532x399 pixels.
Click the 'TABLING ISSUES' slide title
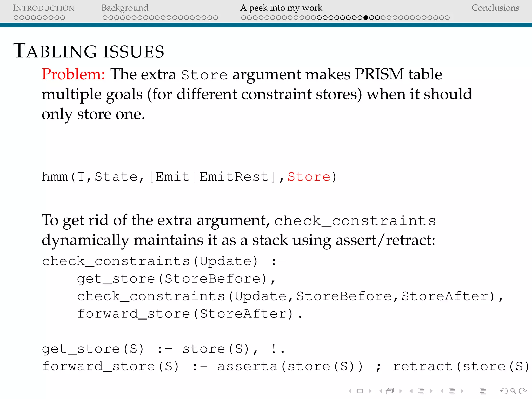pyautogui.click(x=89, y=51)
